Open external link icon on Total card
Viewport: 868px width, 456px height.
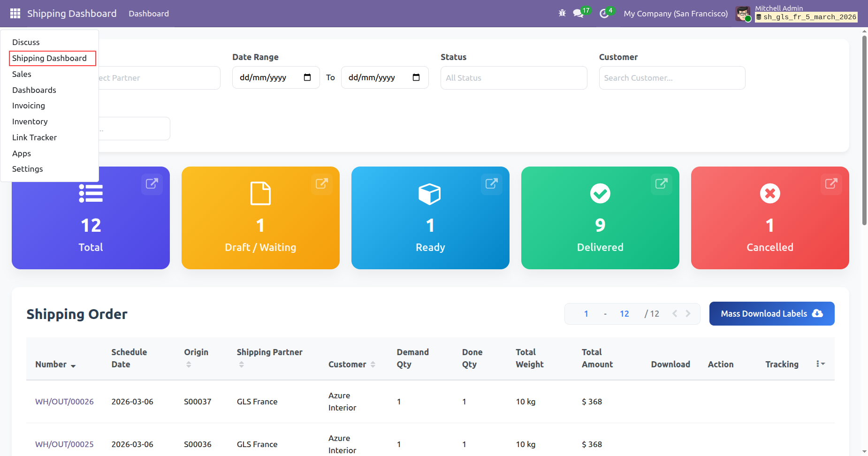click(152, 183)
